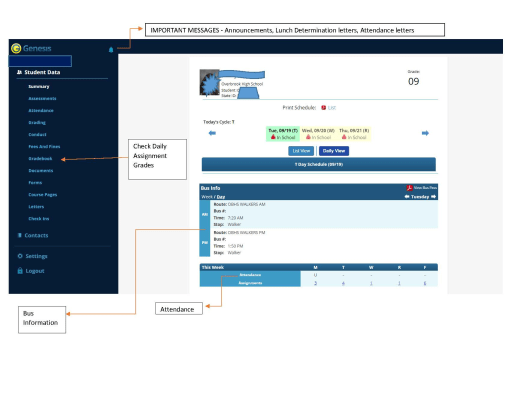Switch to List View

tap(301, 151)
